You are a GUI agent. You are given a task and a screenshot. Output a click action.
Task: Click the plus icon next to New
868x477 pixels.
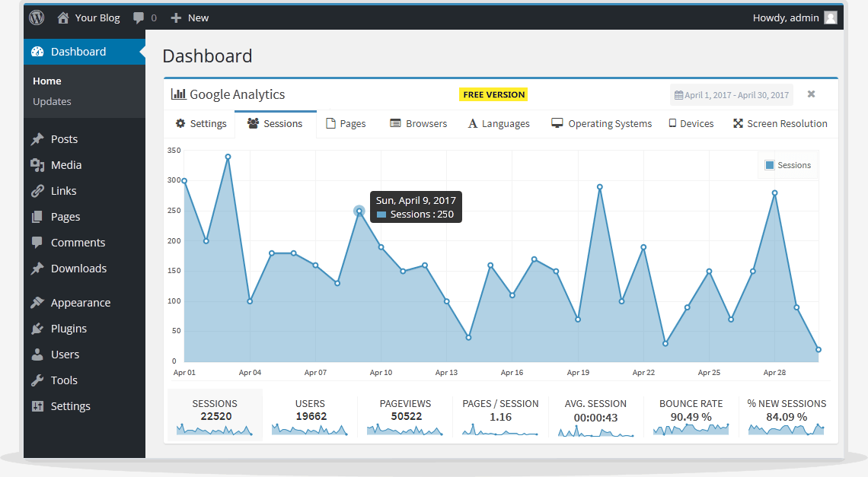176,17
